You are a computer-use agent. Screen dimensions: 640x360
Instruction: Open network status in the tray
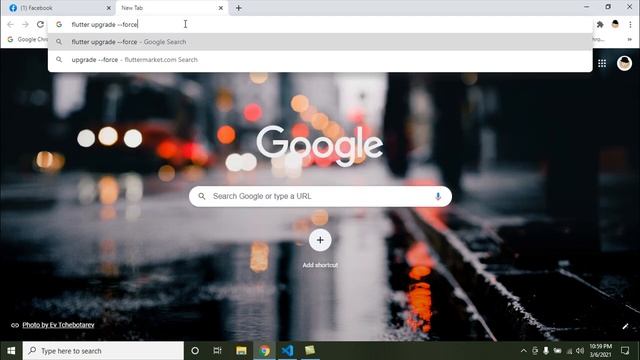[x=569, y=351]
